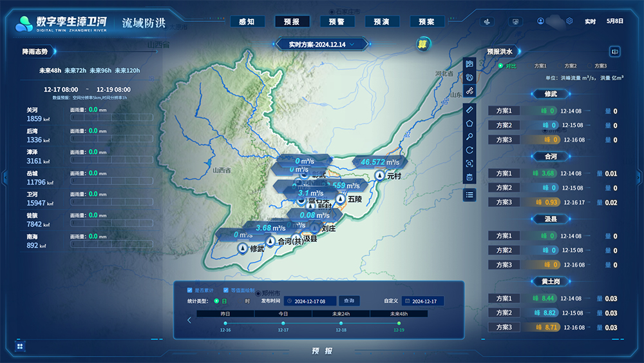Select the ruler distance measure tool
Viewport: 644px width, 363px height.
coord(469,110)
